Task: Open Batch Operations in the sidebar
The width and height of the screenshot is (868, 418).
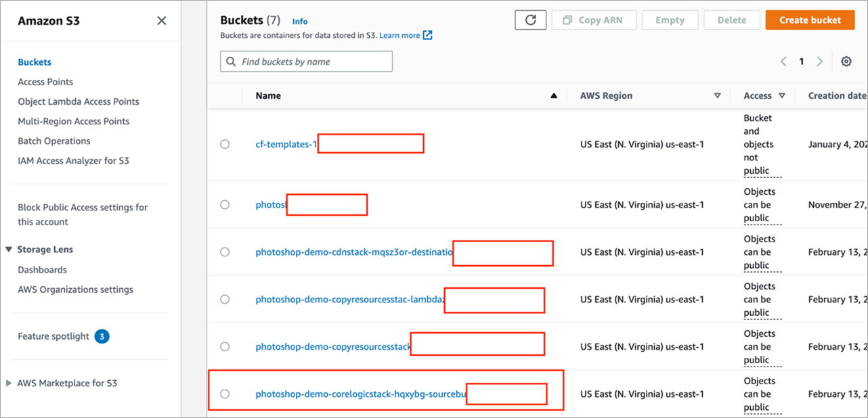Action: click(54, 141)
